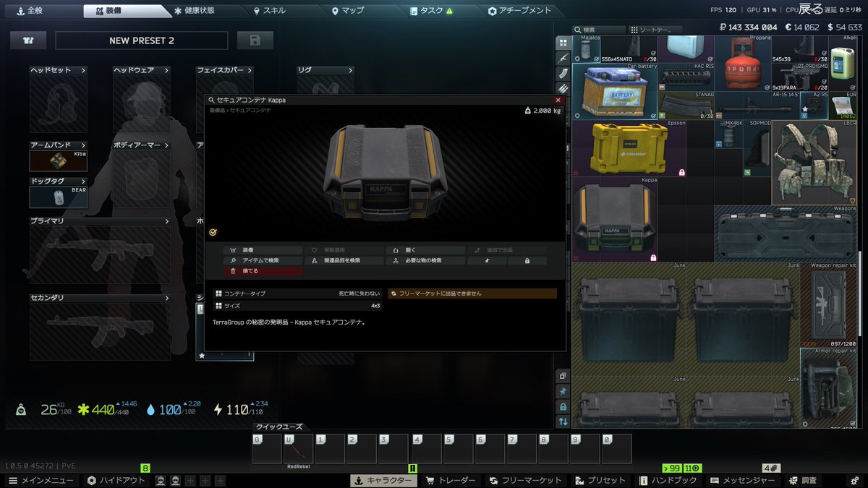This screenshot has height=488, width=868.
Task: Open ハンドブック handbook
Action: click(x=668, y=480)
